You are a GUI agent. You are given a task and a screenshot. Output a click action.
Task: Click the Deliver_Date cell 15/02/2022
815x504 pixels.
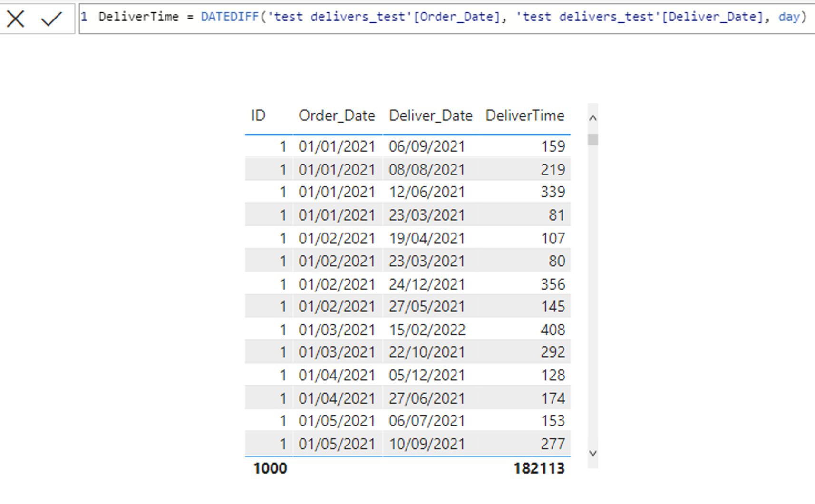427,330
